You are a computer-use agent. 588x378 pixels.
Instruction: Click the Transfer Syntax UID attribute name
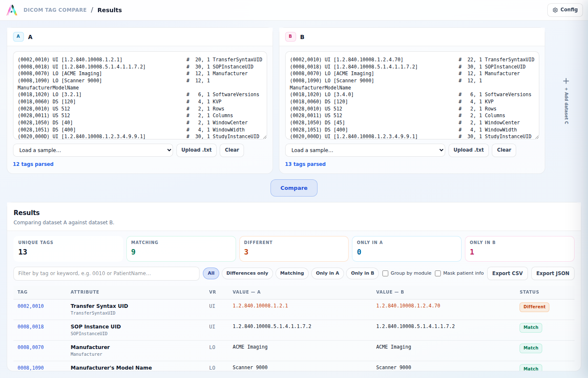tap(99, 306)
